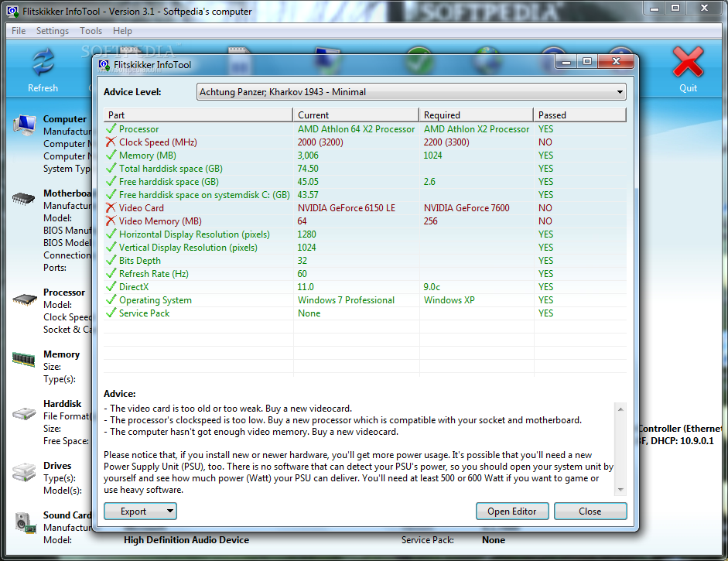Sort by the Part column header
This screenshot has height=561, width=728.
(x=198, y=115)
